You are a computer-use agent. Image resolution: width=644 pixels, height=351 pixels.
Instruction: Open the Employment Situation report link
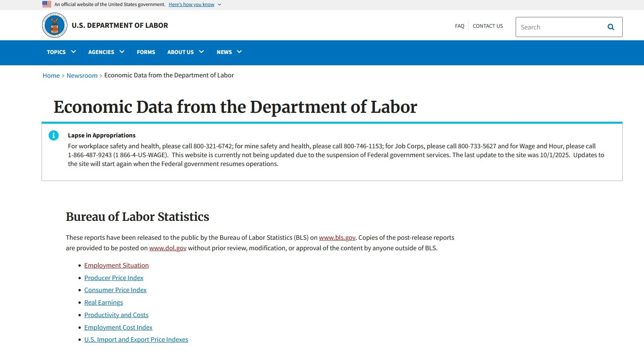[x=116, y=265]
